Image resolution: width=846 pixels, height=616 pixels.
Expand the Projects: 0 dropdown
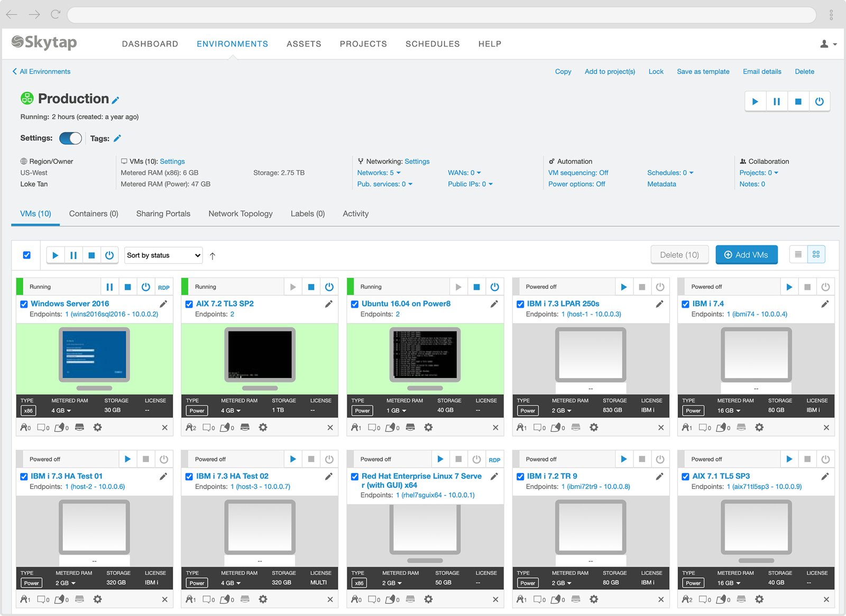coord(759,173)
